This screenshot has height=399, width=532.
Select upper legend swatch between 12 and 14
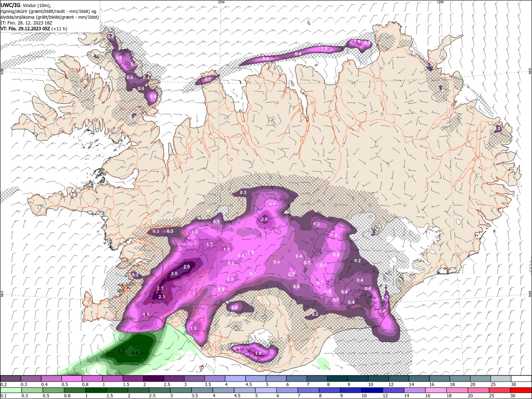point(399,379)
